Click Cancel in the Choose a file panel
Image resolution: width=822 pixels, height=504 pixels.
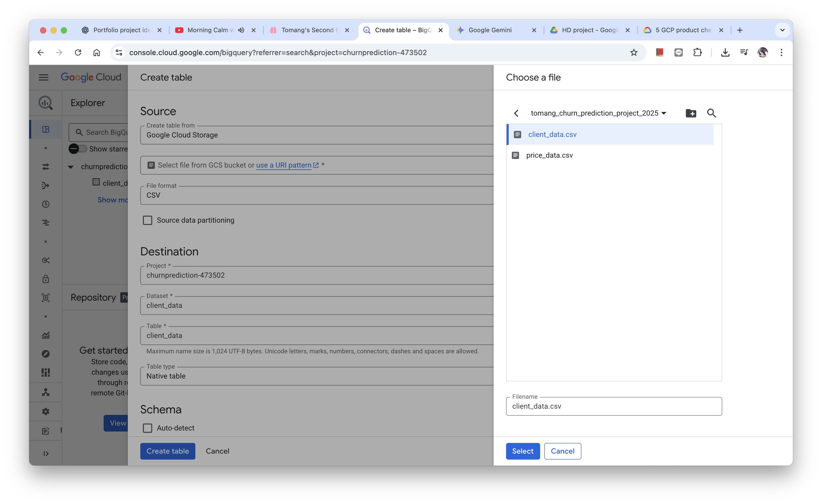tap(562, 451)
